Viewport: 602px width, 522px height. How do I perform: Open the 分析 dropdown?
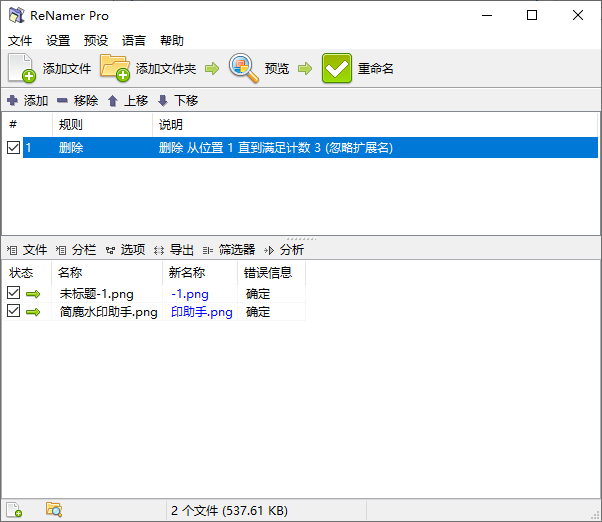coord(284,250)
